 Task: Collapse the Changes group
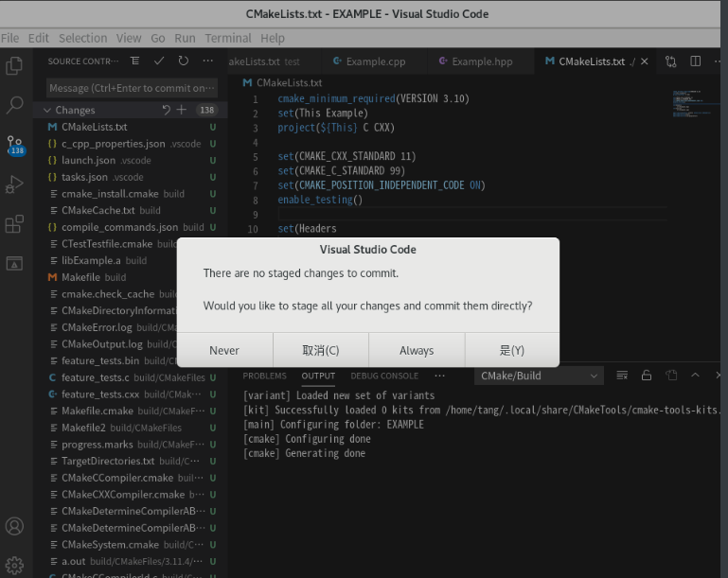point(47,110)
